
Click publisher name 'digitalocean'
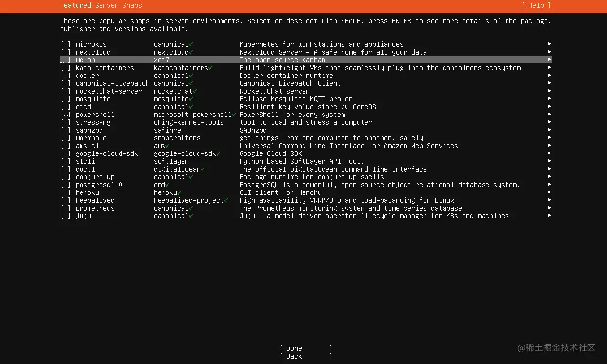coord(177,169)
